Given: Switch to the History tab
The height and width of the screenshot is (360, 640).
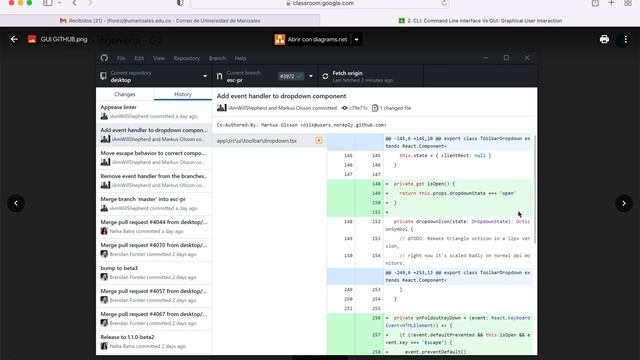Looking at the screenshot, I should click(x=183, y=94).
